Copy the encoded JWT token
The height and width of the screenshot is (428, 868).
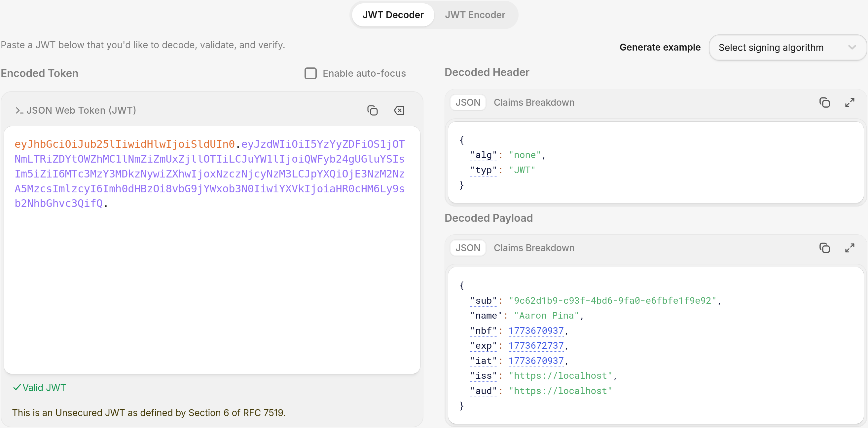(372, 110)
